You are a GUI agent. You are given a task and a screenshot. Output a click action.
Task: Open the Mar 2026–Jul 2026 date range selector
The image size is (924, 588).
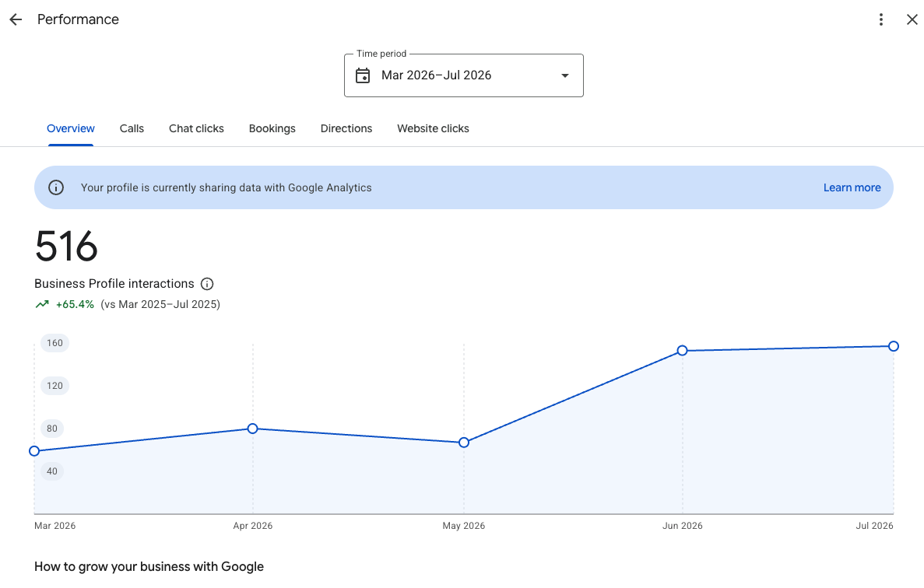[464, 75]
